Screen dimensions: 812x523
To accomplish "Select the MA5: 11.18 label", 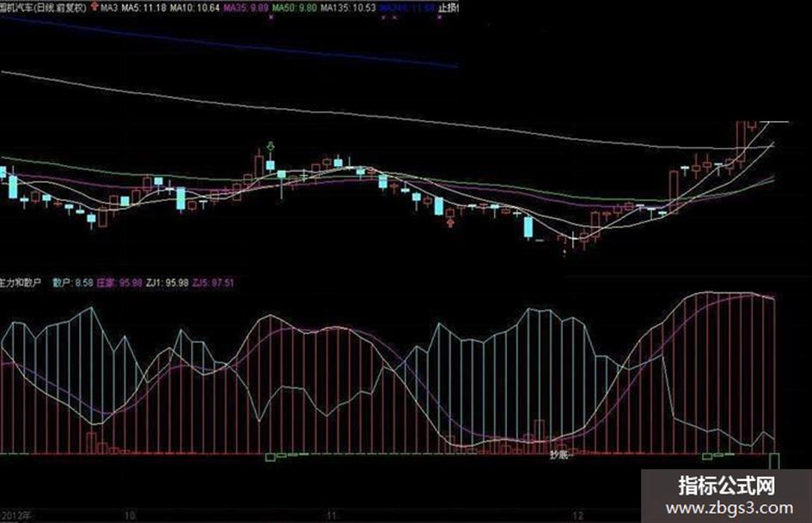I will [144, 8].
